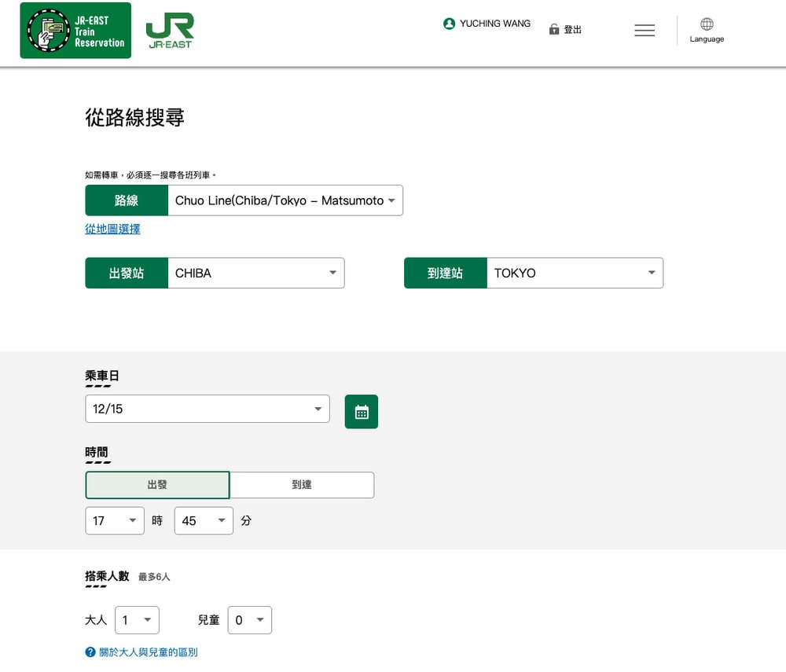Click the question mark help icon

(89, 652)
